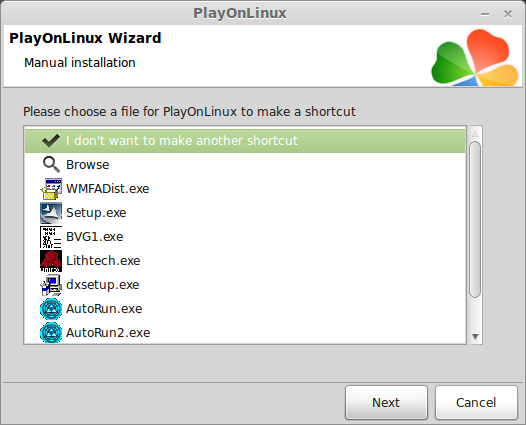Click the scrollbar up arrow
This screenshot has height=425, width=526.
tap(475, 134)
